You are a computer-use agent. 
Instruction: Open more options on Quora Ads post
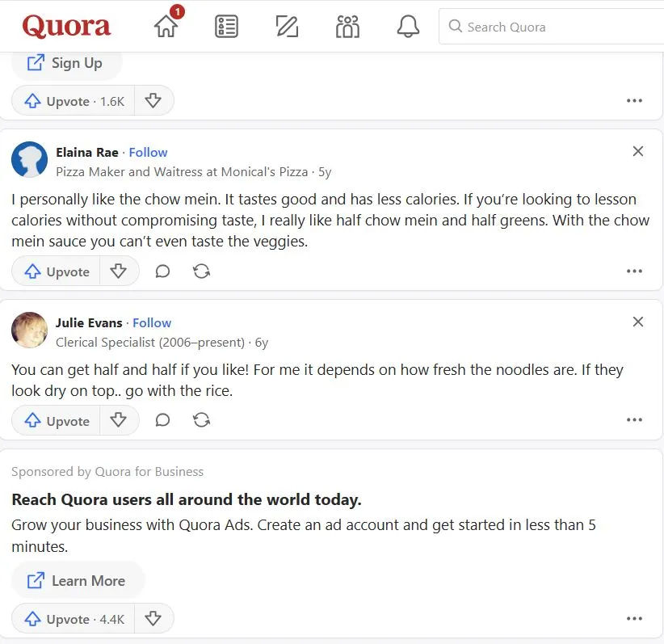tap(634, 619)
